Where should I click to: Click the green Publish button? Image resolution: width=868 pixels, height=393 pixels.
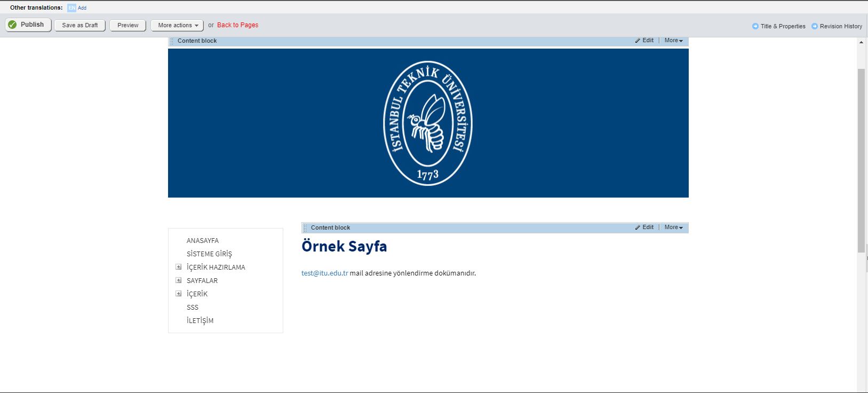[x=28, y=25]
